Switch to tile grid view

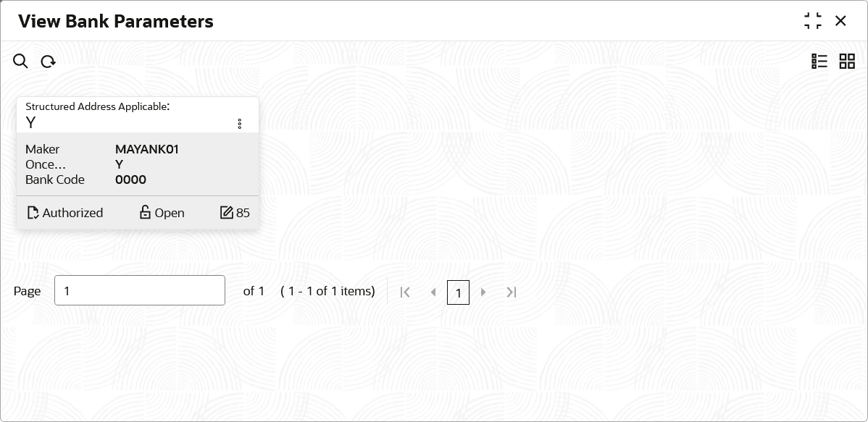coord(847,62)
